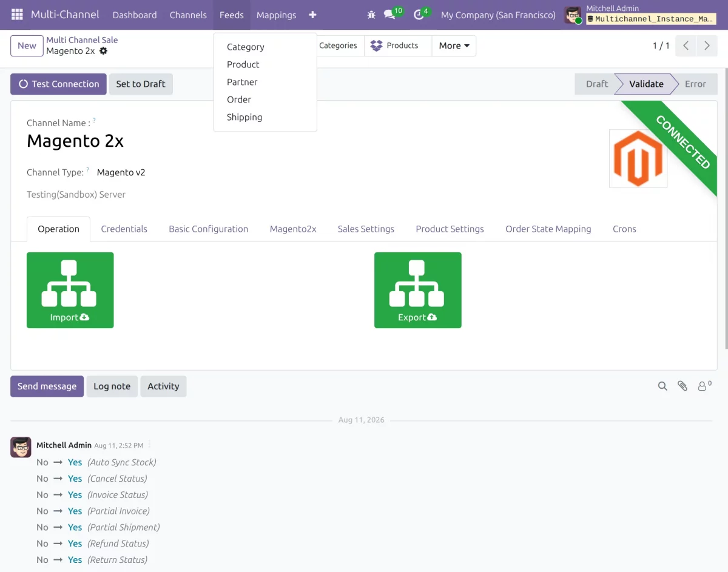Expand the More dropdown
Image resolution: width=728 pixels, height=572 pixels.
(x=454, y=45)
